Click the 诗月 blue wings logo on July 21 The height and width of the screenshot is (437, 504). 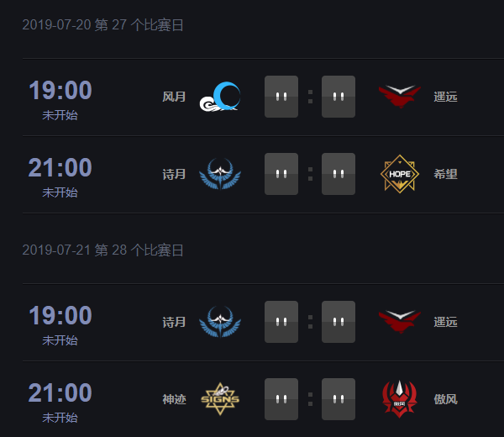(219, 322)
